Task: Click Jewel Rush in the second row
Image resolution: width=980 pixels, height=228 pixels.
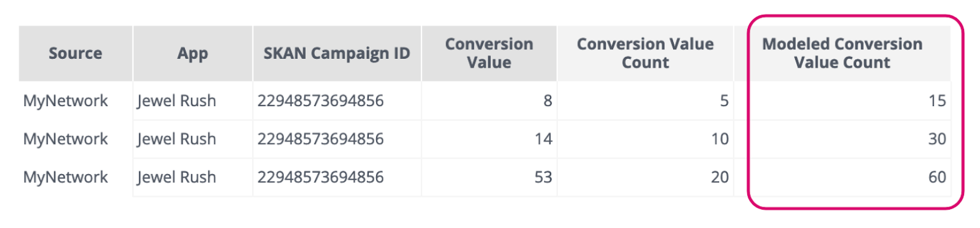Action: pyautogui.click(x=176, y=139)
